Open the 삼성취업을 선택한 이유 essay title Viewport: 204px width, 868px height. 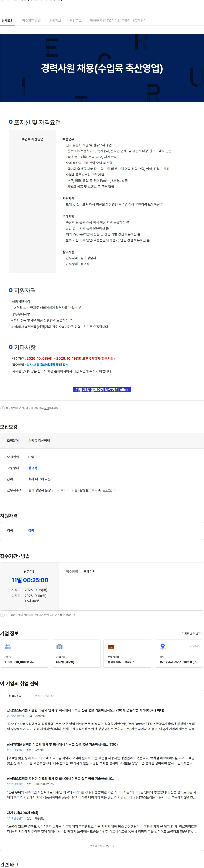tap(62, 744)
